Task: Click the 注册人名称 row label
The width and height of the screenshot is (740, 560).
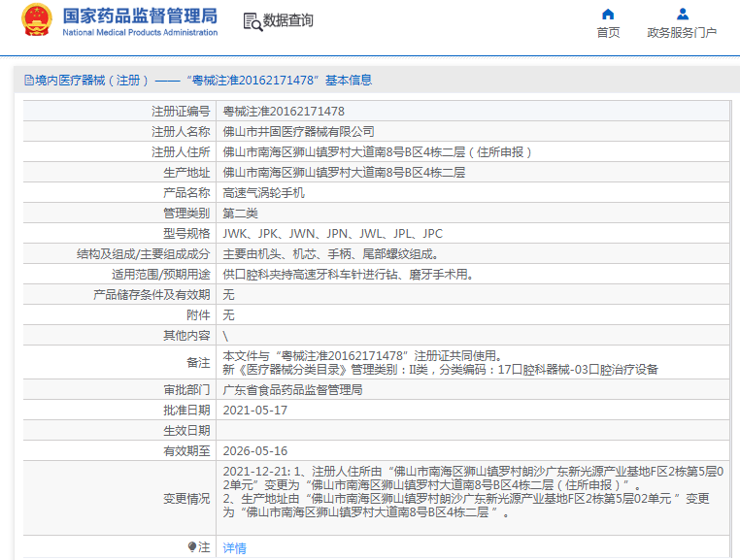Action: tap(181, 132)
